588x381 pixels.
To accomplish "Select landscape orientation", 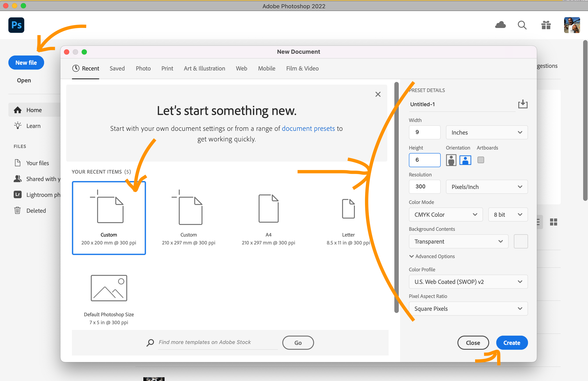I will point(465,160).
